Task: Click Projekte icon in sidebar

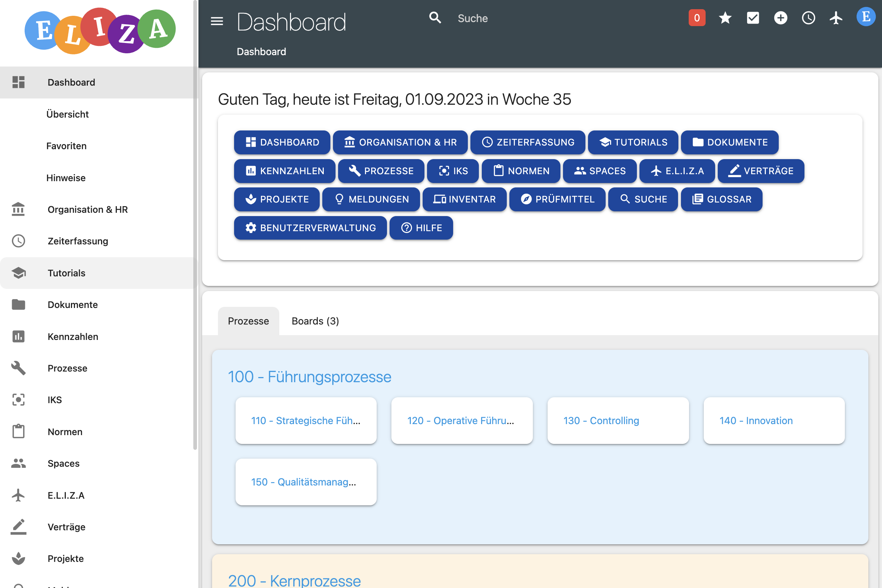Action: click(x=18, y=559)
